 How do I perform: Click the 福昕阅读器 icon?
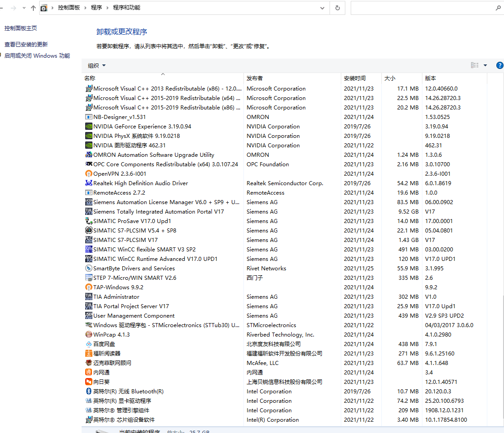(89, 354)
